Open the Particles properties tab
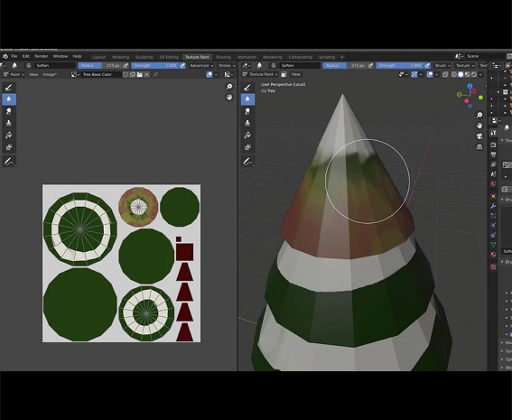This screenshot has height=420, width=512. pyautogui.click(x=493, y=216)
